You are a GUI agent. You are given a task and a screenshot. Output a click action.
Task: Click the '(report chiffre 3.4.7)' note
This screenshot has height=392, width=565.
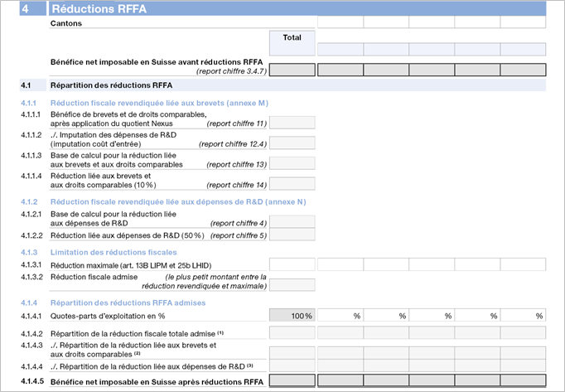231,71
